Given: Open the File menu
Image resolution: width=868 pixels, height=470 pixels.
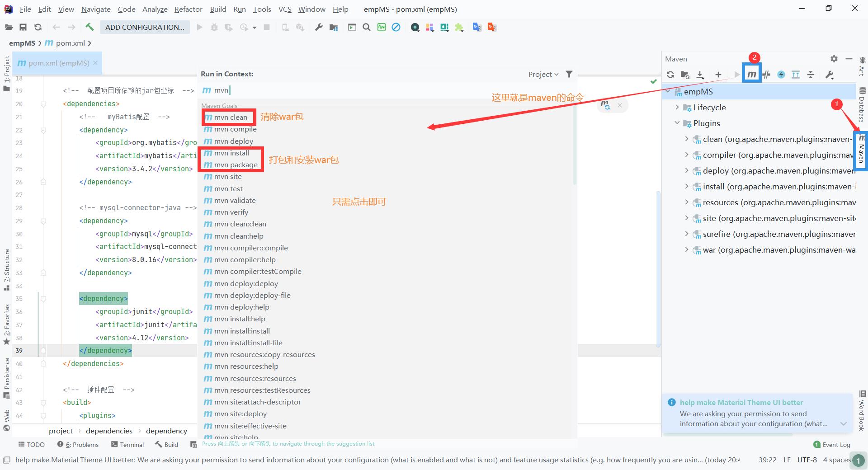Looking at the screenshot, I should click(25, 9).
